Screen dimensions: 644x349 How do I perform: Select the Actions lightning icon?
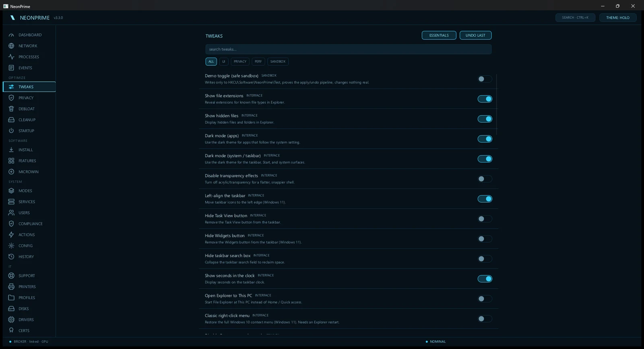tap(11, 235)
